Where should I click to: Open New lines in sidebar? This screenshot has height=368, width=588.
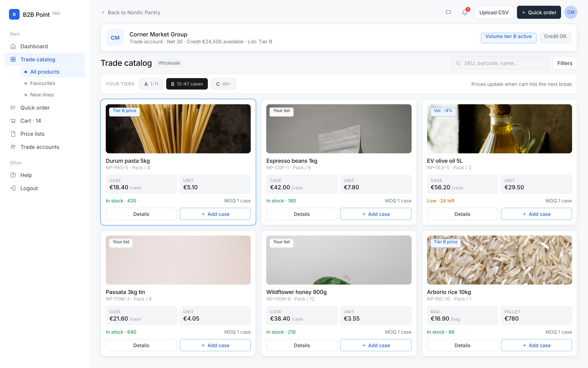click(53, 95)
